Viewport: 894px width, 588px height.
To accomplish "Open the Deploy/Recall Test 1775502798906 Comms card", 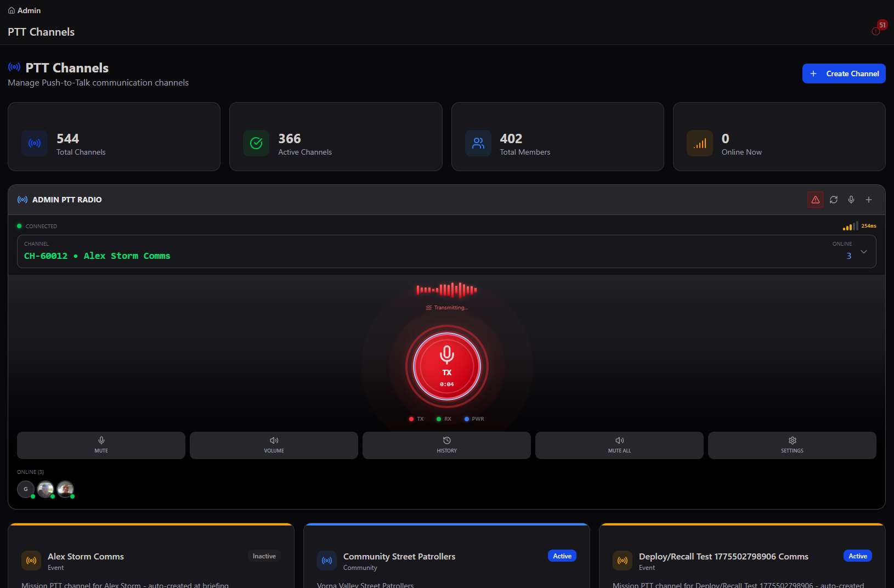I will click(x=742, y=556).
